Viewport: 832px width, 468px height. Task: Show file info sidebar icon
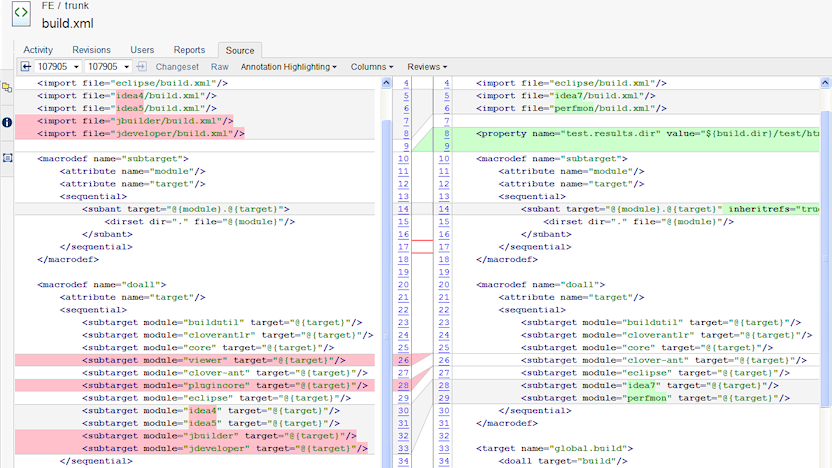click(x=7, y=123)
